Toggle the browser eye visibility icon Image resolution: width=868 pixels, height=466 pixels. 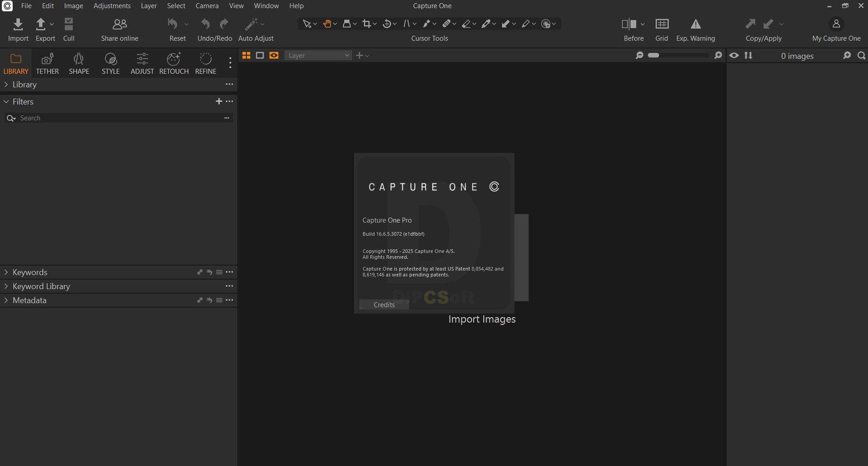coord(734,55)
